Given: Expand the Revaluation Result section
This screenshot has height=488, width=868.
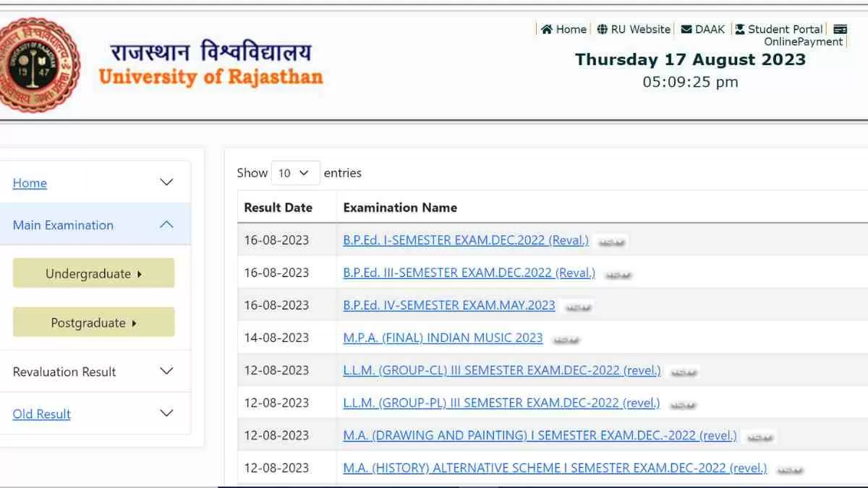Looking at the screenshot, I should 166,371.
